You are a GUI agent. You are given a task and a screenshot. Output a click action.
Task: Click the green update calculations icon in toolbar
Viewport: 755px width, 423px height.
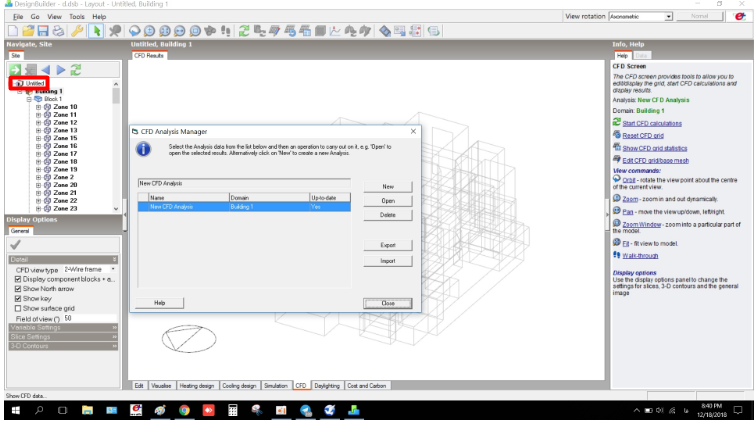click(x=244, y=31)
